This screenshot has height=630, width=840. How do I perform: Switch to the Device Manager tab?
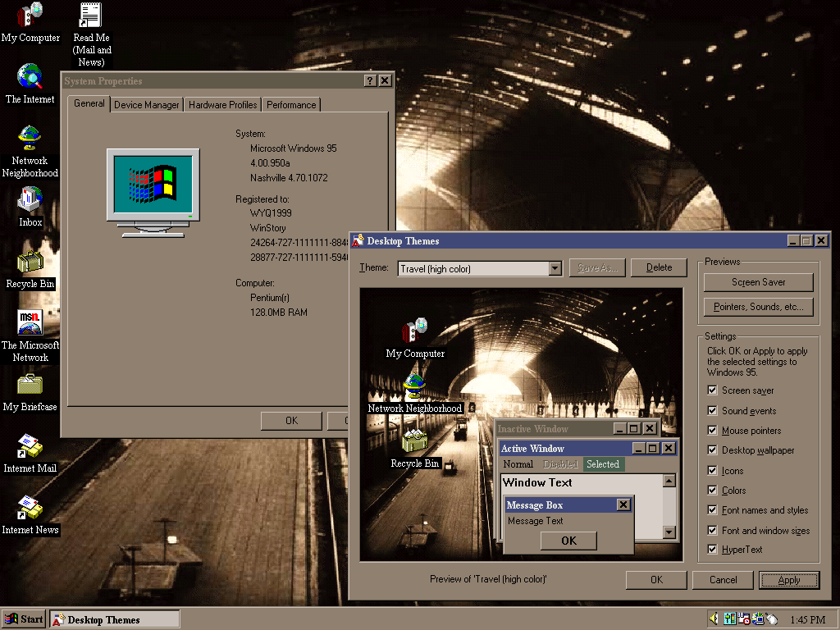(146, 105)
